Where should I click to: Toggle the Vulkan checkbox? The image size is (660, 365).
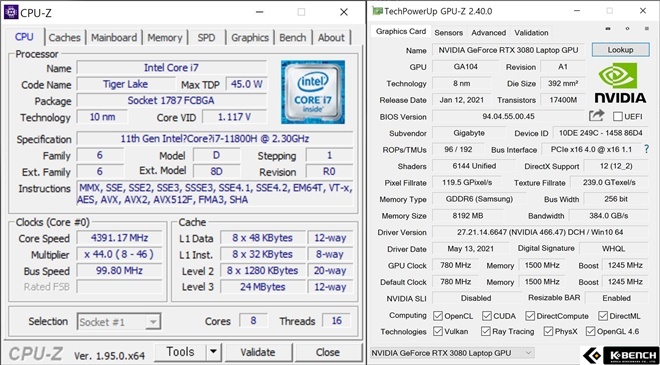[438, 331]
